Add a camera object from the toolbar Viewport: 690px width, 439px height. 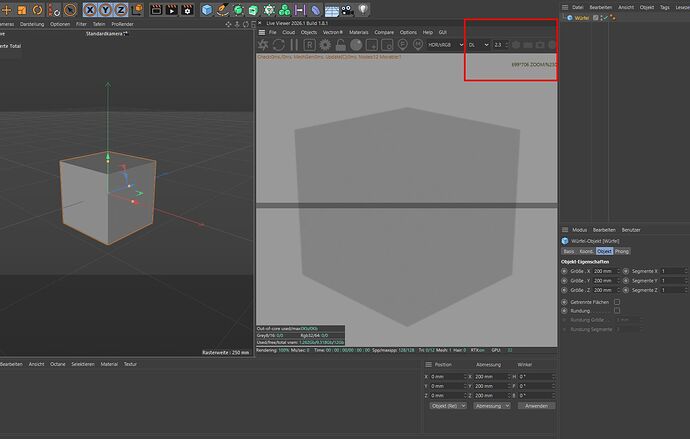[347, 9]
